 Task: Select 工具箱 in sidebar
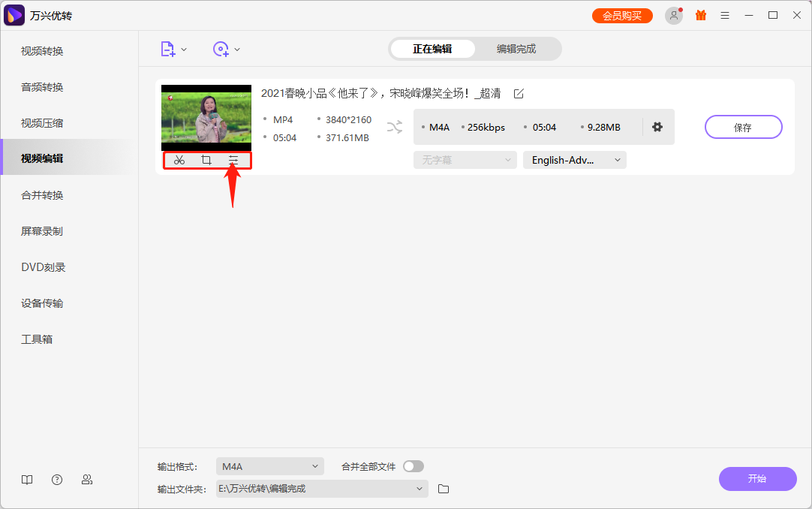tap(37, 339)
